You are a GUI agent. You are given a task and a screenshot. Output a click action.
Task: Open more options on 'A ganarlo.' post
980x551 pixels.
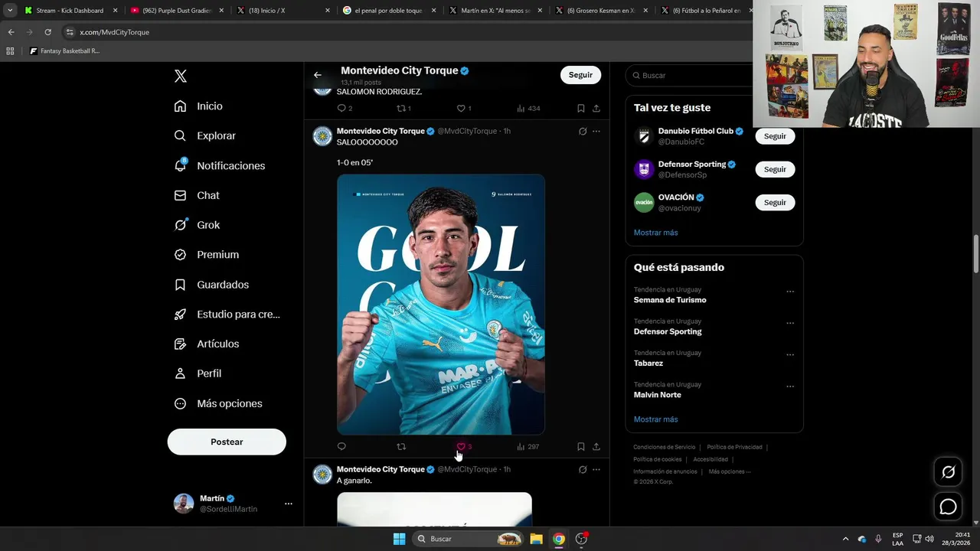[596, 469]
